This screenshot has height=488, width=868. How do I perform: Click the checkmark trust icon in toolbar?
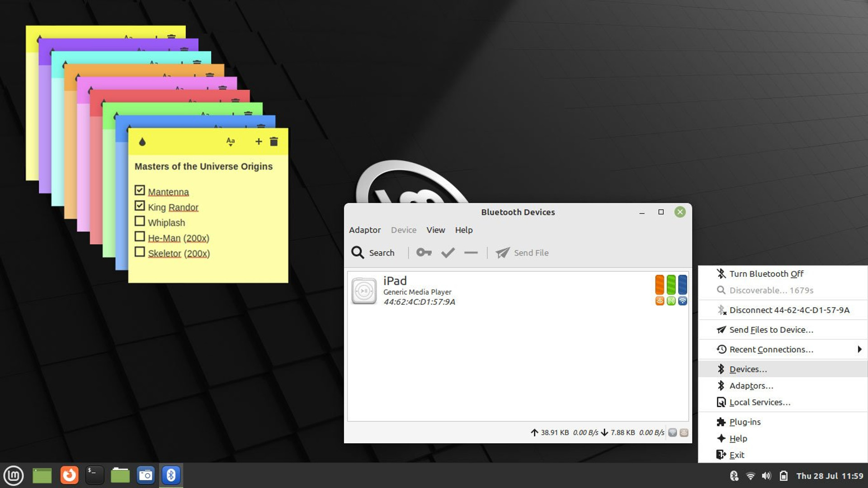tap(448, 252)
